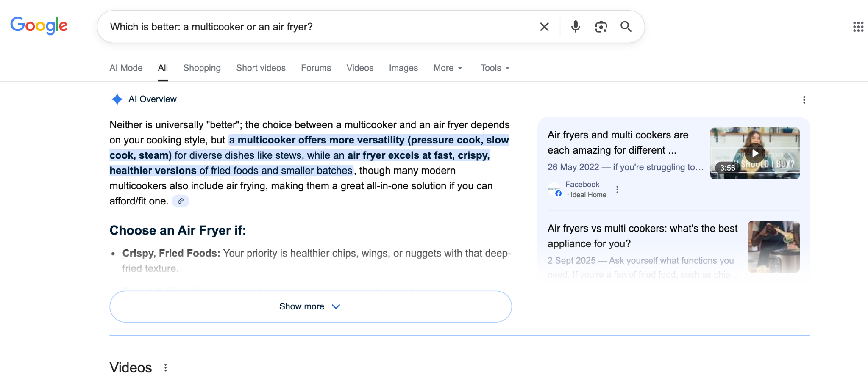Click the AI Overview sparkle icon
868x378 pixels.
pyautogui.click(x=117, y=99)
